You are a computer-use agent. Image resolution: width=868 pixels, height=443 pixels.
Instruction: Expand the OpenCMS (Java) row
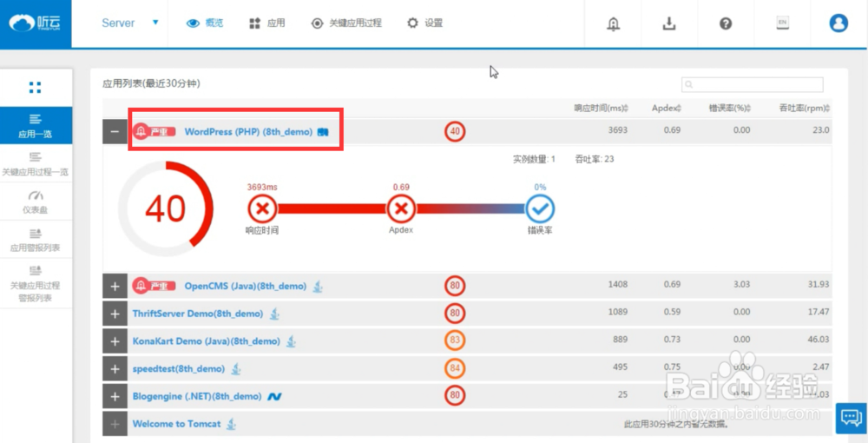point(115,286)
